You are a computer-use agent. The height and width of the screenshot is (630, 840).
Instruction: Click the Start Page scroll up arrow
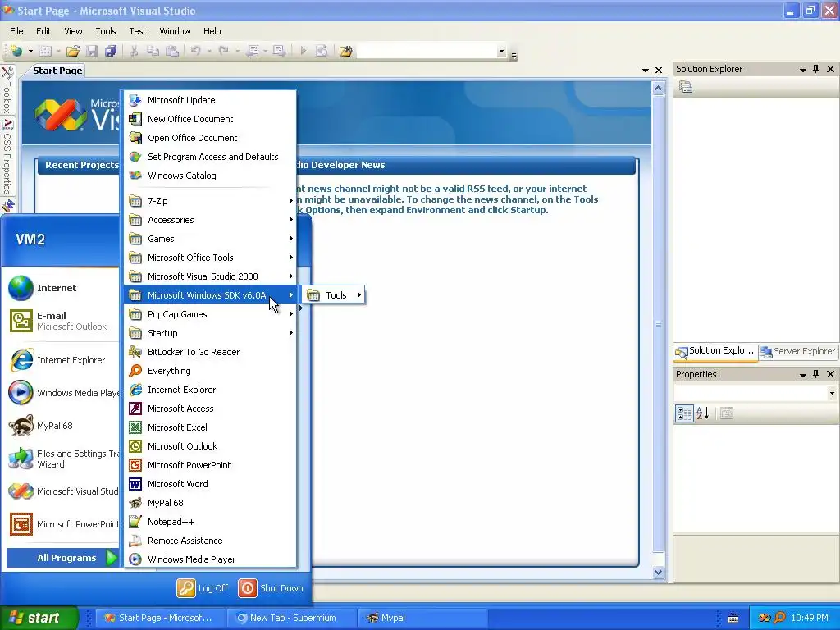pyautogui.click(x=659, y=88)
